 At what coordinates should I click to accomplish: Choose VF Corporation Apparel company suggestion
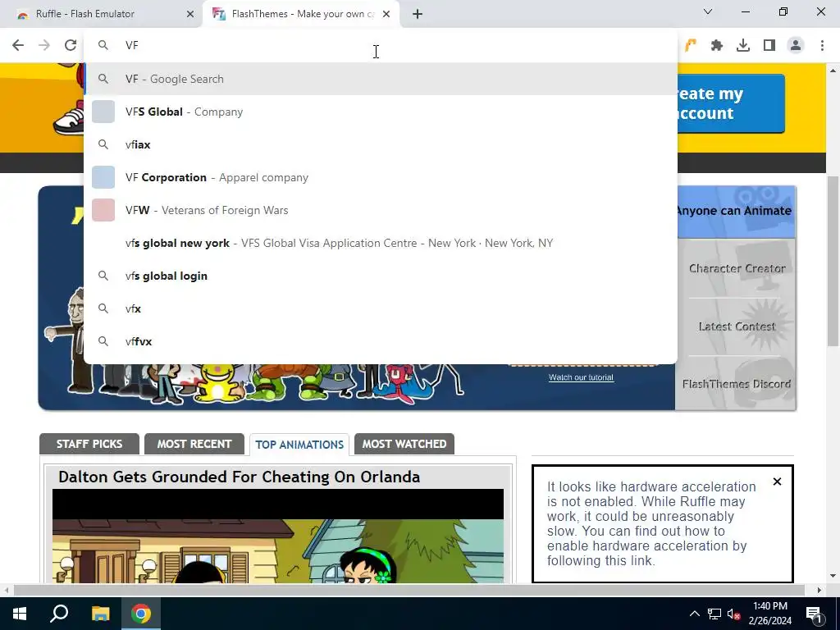click(381, 177)
